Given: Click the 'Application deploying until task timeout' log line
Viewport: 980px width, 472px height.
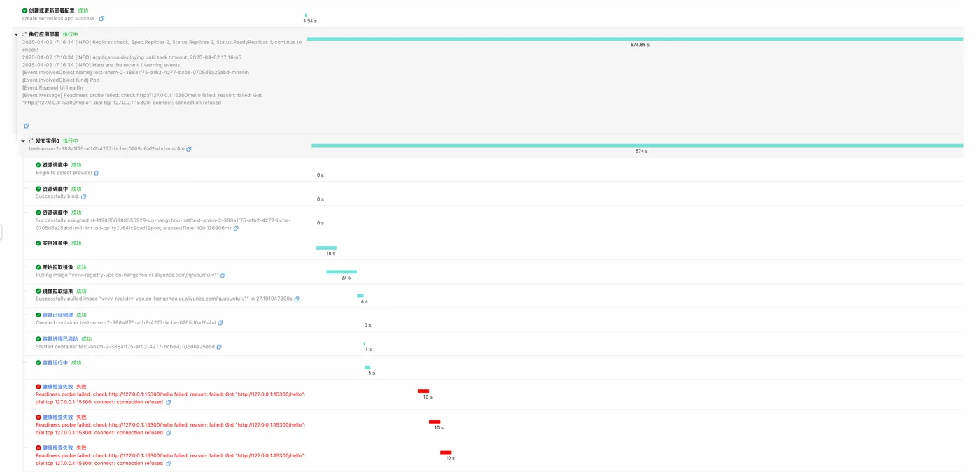Looking at the screenshot, I should pos(132,57).
